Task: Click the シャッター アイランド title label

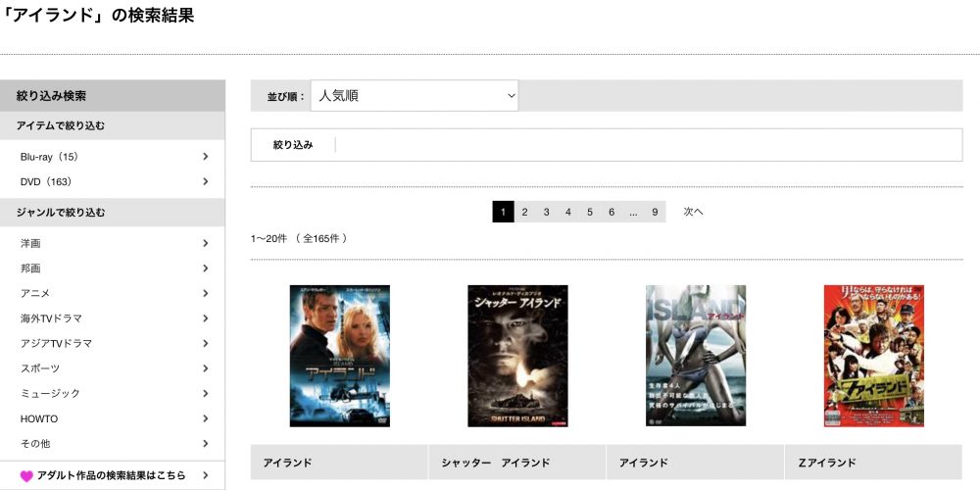Action: 496,464
